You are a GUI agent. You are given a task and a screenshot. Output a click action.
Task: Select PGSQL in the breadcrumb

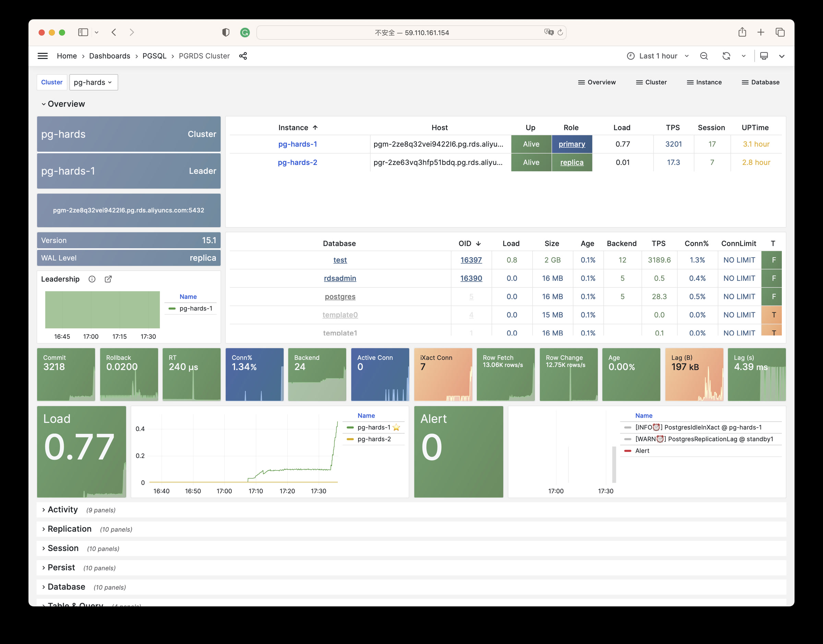coord(154,56)
